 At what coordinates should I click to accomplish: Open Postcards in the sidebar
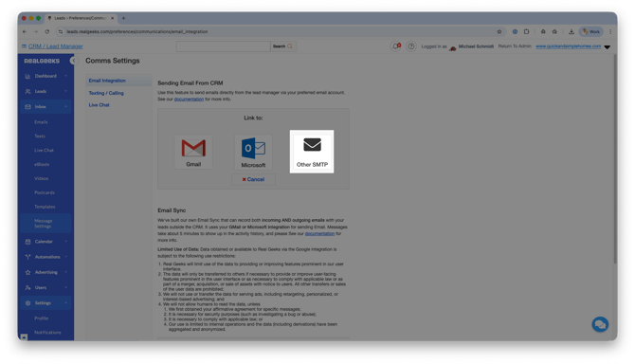[45, 192]
